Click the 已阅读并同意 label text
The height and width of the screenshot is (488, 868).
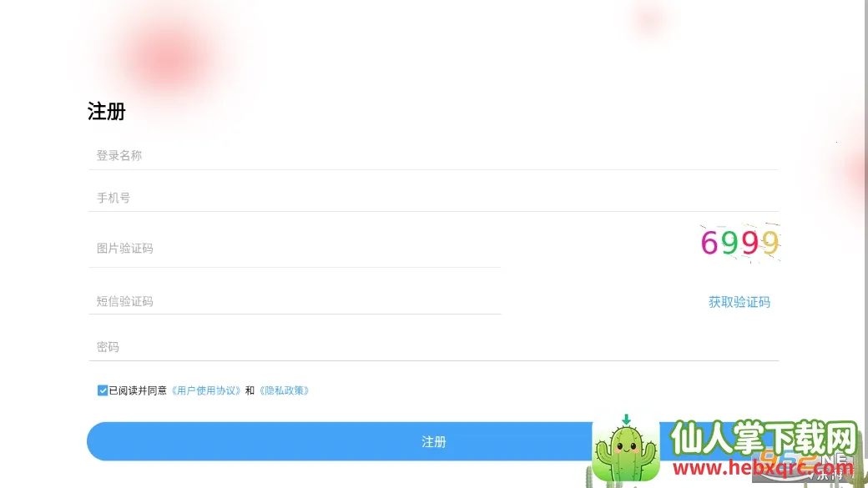(138, 390)
